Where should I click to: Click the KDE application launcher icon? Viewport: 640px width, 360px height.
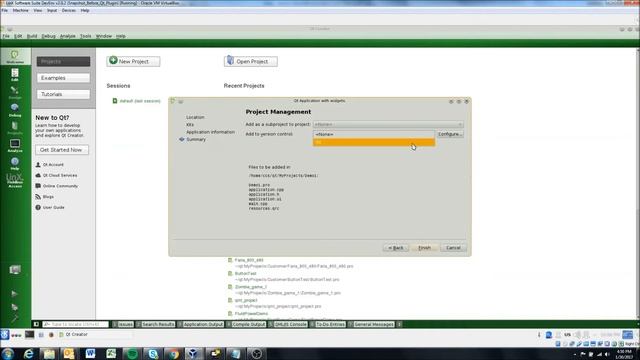point(5,335)
